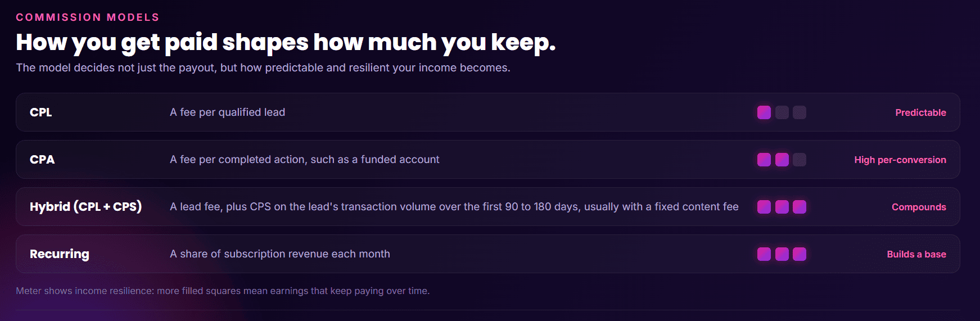This screenshot has height=321, width=980.
Task: Click the third empty square in CPL meter
Action: 800,112
